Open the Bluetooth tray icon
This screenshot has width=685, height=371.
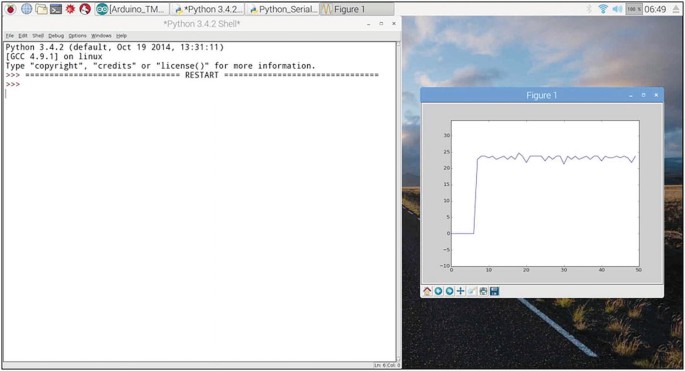click(589, 9)
